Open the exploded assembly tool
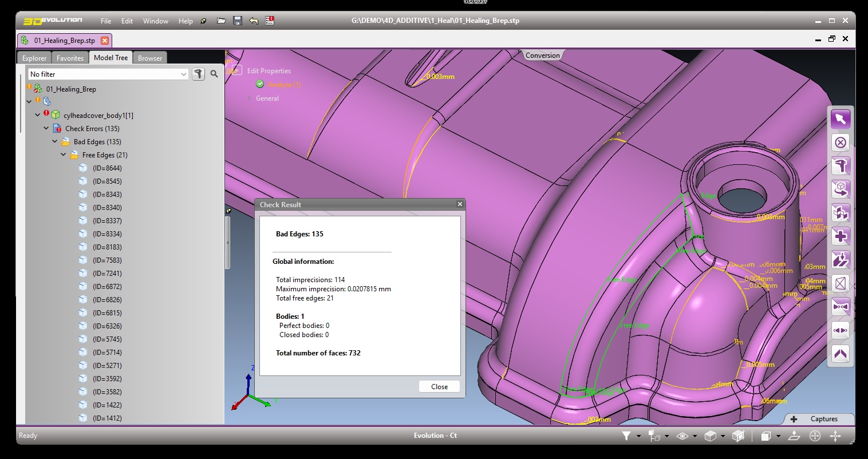 (x=840, y=212)
